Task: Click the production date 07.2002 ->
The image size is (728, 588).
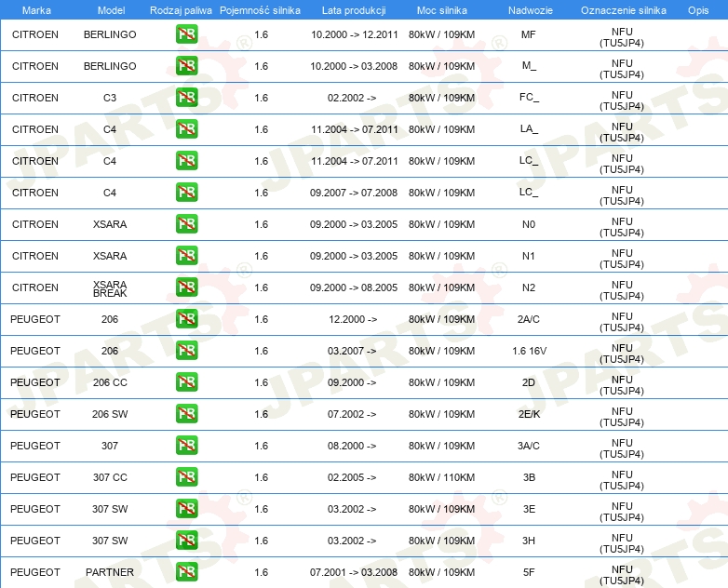Action: pos(352,414)
